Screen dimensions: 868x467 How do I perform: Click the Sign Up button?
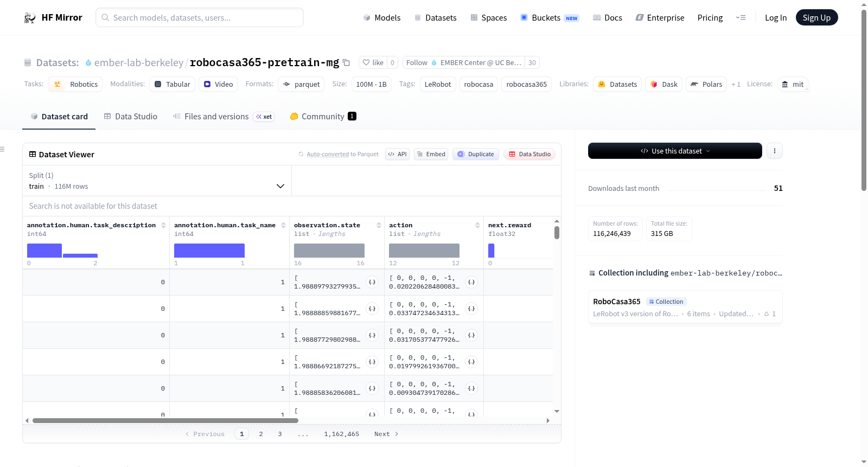816,18
